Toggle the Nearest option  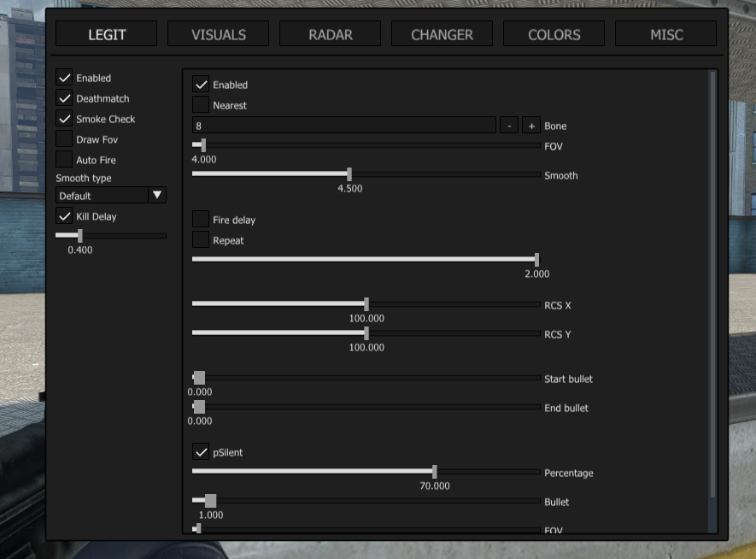click(x=202, y=104)
